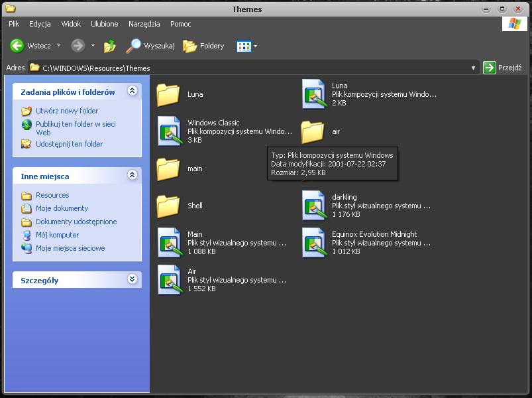Open Wstecz history dropdown arrow
This screenshot has width=532, height=398.
(x=59, y=45)
